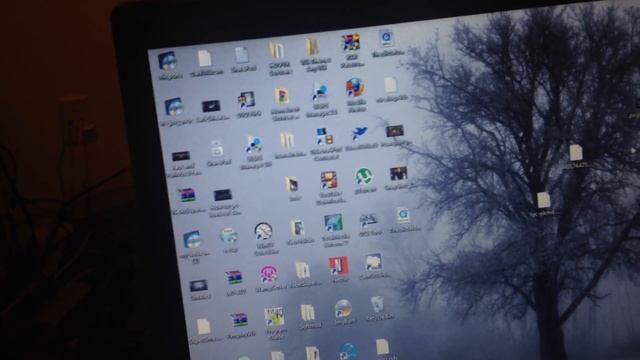Select the folder showing a colorful picture

coord(282,96)
